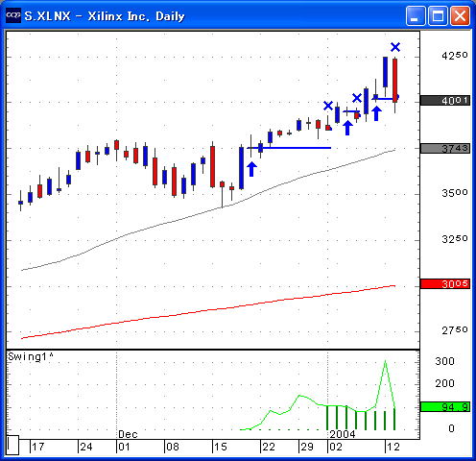Click the 24 date on the time axis

click(86, 447)
